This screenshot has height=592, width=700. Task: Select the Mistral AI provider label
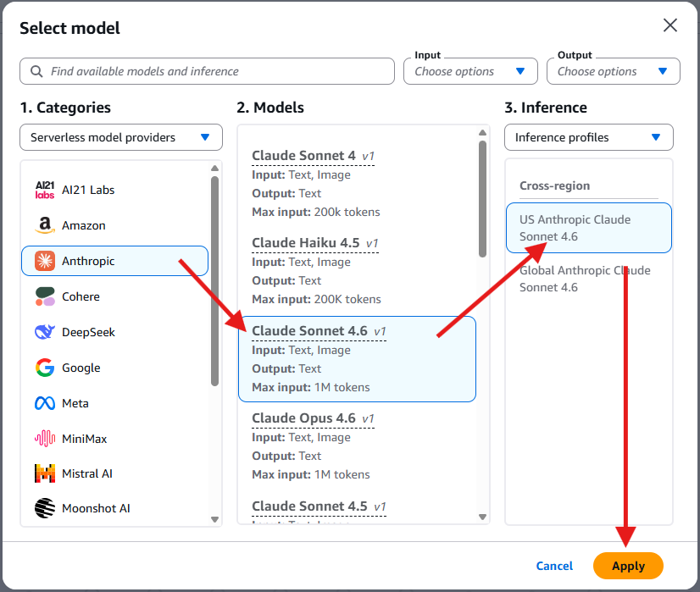tap(87, 473)
